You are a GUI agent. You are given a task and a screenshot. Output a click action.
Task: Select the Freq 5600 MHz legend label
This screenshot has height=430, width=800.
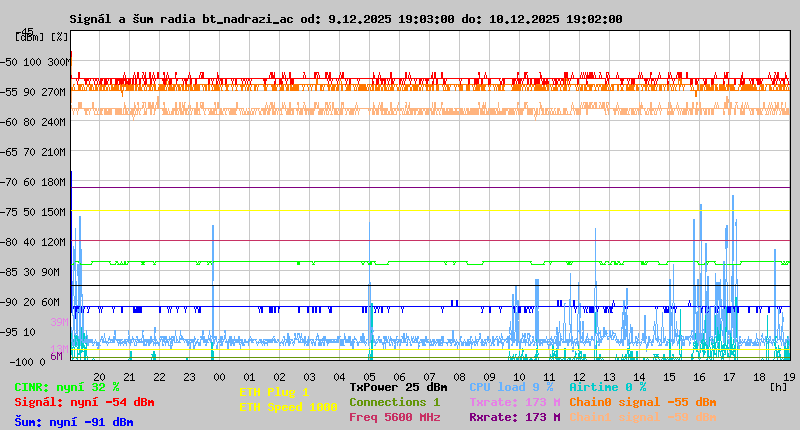(x=394, y=417)
